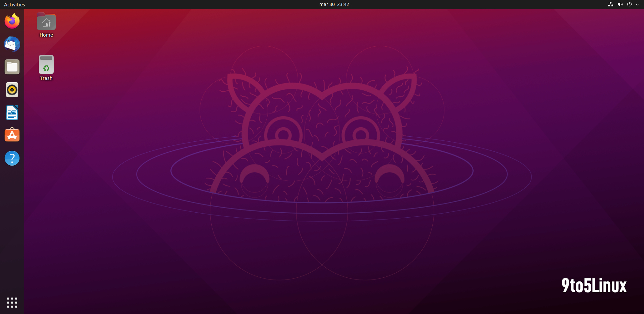Open the Activities overview
Viewport: 644px width, 314px height.
pyautogui.click(x=14, y=4)
